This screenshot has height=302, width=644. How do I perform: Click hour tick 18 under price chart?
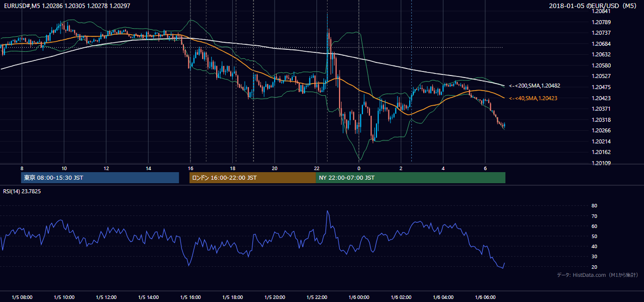(x=232, y=168)
